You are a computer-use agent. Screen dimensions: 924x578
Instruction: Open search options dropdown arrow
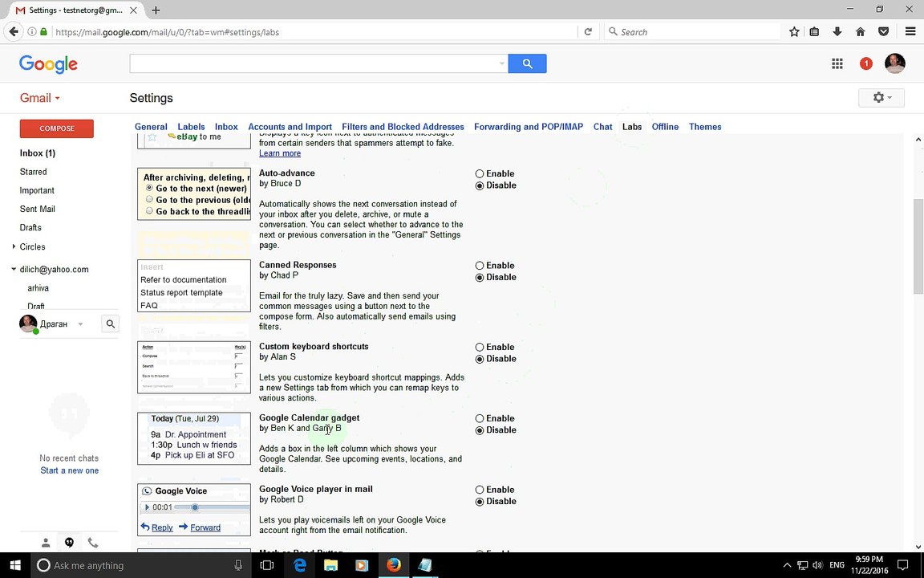[x=501, y=63]
